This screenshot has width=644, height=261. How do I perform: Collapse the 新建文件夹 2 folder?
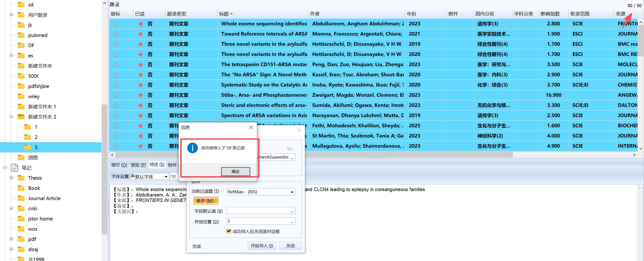point(11,117)
